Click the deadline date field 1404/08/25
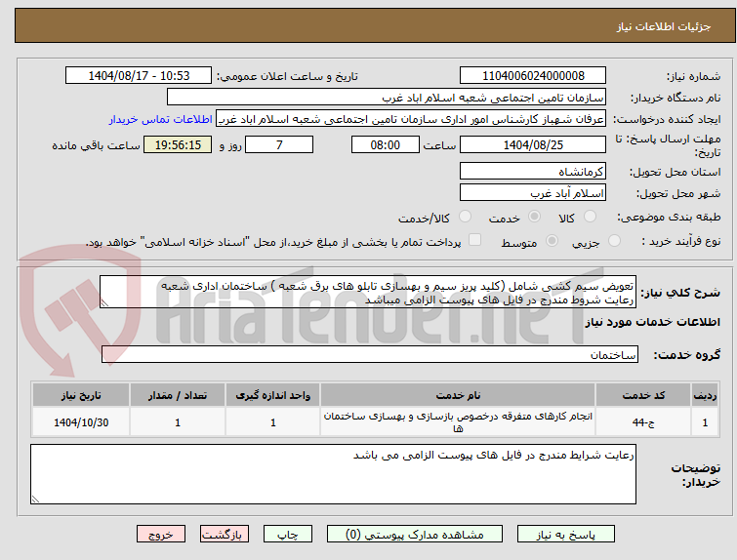Image resolution: width=737 pixels, height=560 pixels. [x=533, y=144]
